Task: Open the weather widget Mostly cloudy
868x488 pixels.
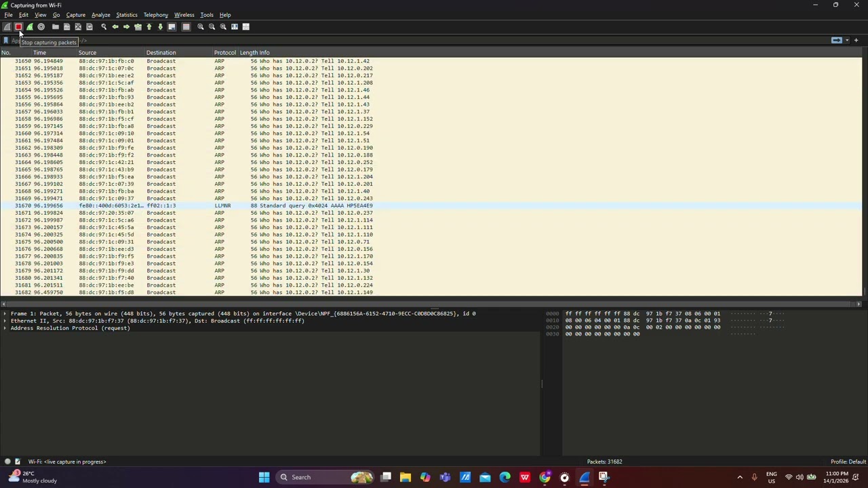Action: (33, 477)
